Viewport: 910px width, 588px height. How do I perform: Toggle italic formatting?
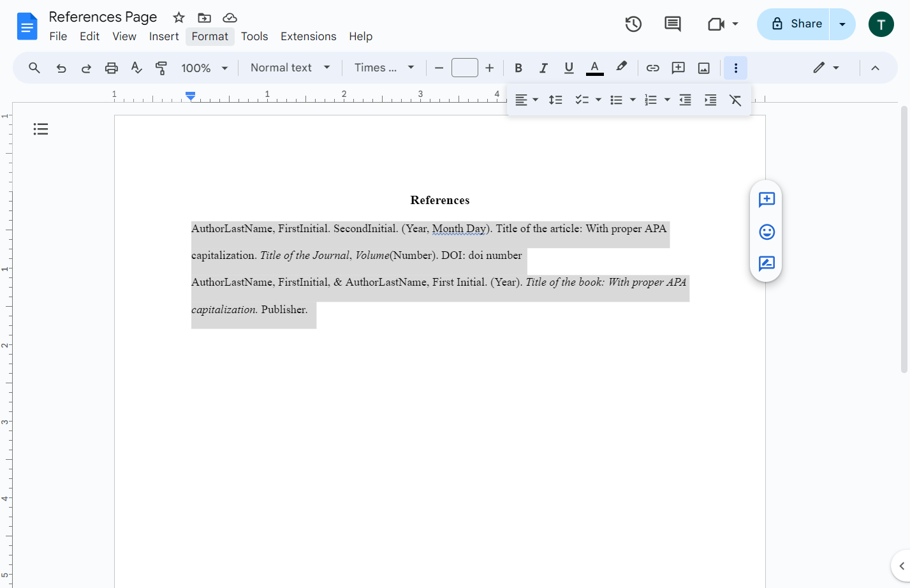(543, 68)
